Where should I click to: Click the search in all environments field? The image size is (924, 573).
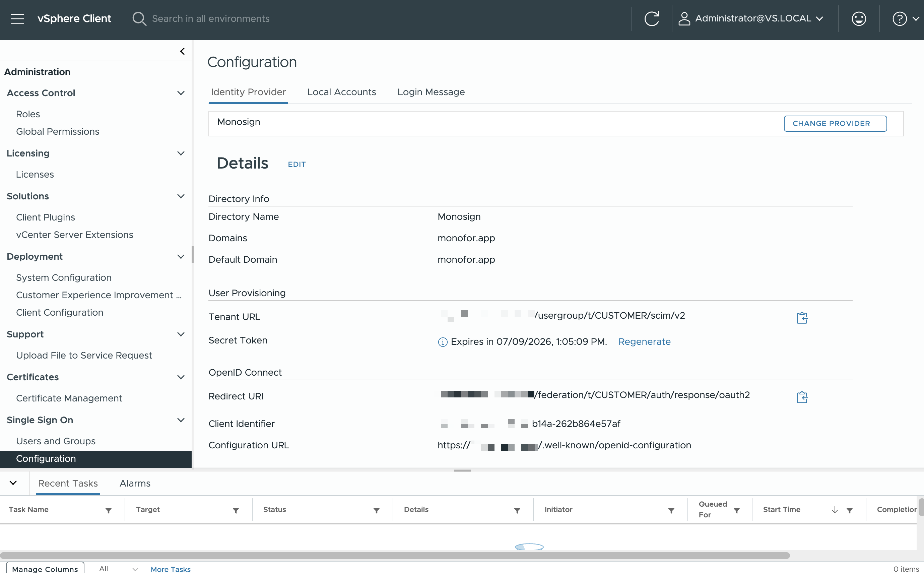click(x=211, y=18)
